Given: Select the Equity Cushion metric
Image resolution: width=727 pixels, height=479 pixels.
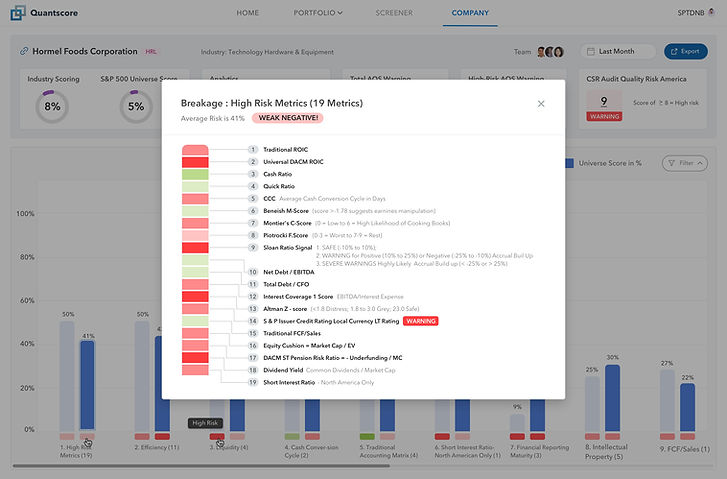Looking at the screenshot, I should [309, 345].
